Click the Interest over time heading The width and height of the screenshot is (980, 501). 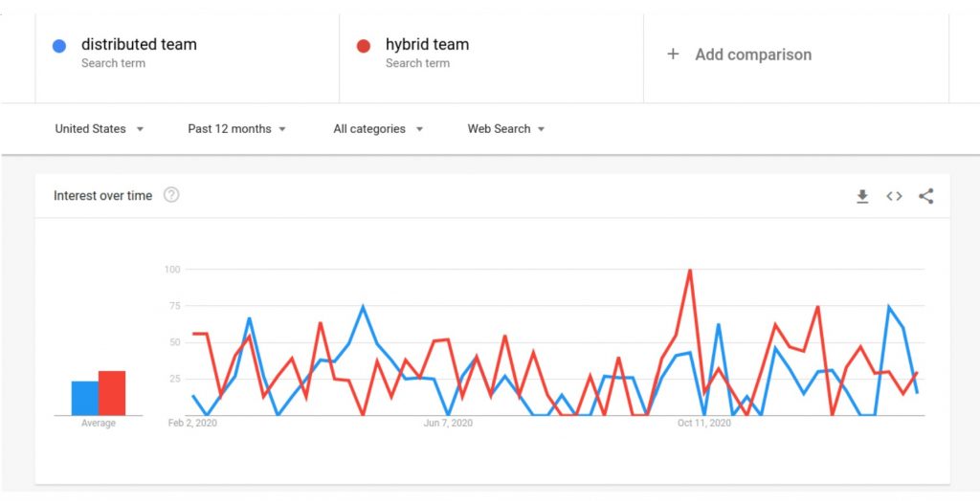click(103, 196)
